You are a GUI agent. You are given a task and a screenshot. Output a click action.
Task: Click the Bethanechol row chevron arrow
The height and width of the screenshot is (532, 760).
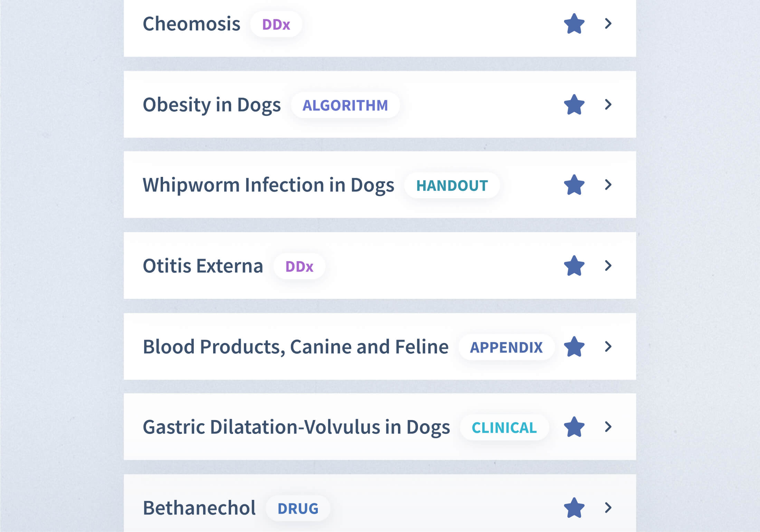(608, 507)
